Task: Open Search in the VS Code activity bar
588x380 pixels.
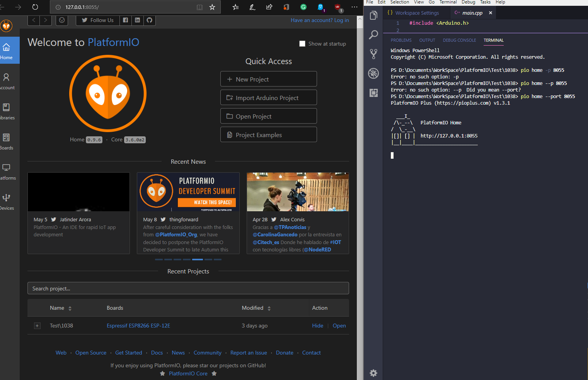Action: point(373,35)
